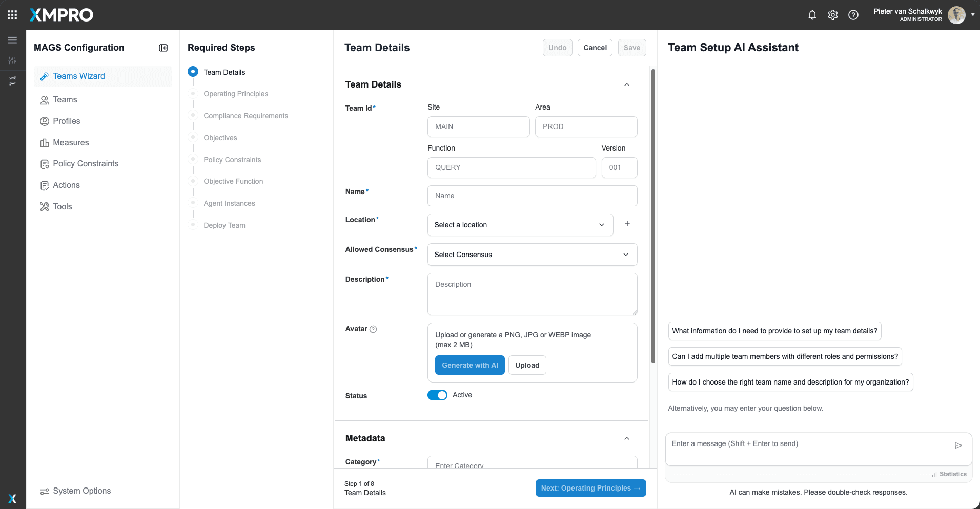Click the team Name input field
Image resolution: width=980 pixels, height=509 pixels.
click(x=532, y=196)
